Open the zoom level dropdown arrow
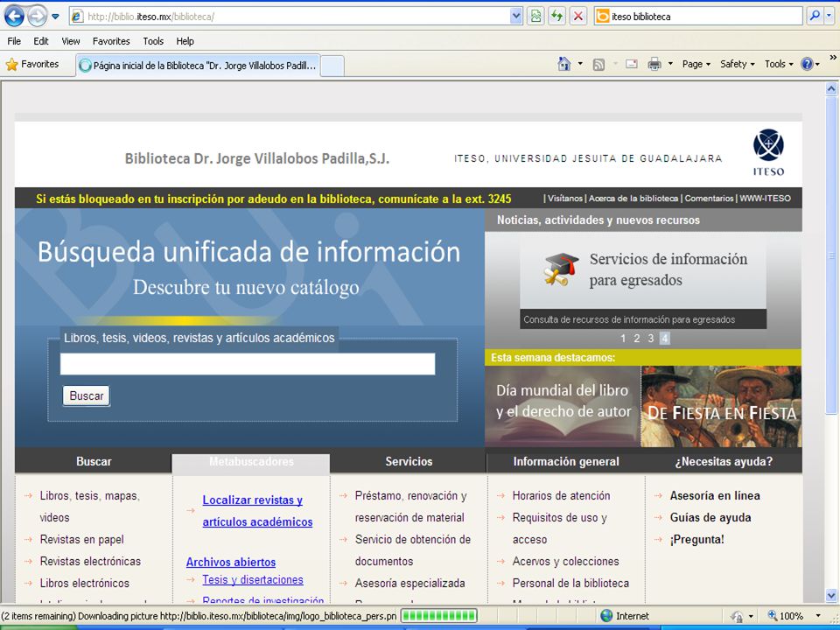Screen dimensions: 840x630 818,616
